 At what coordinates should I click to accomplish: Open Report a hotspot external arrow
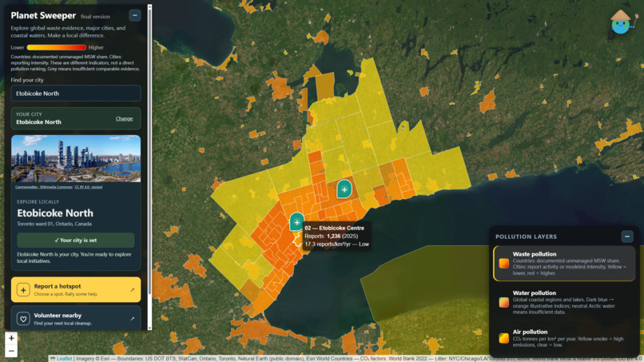coord(133,290)
